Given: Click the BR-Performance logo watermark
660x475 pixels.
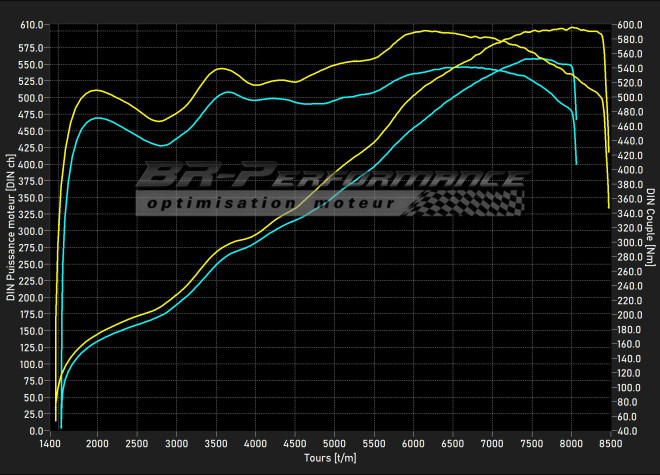Looking at the screenshot, I should (330, 179).
